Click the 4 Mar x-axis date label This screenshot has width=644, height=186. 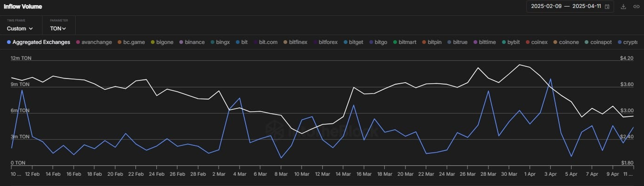point(240,174)
